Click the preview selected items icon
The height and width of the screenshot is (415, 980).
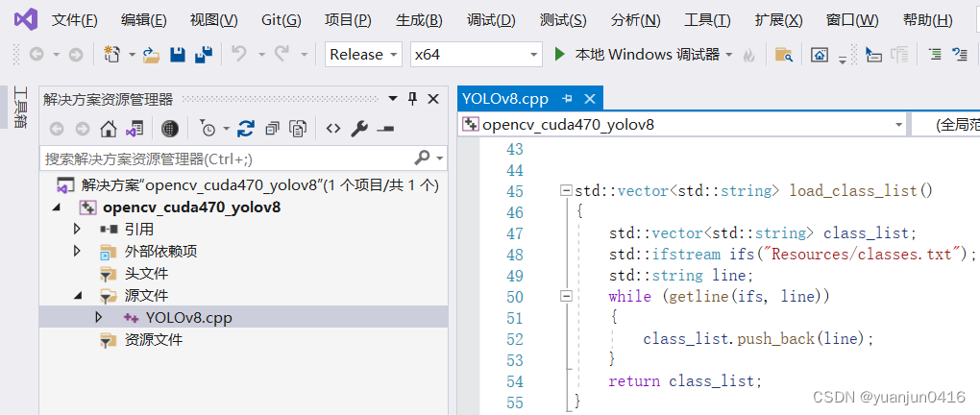pos(385,129)
